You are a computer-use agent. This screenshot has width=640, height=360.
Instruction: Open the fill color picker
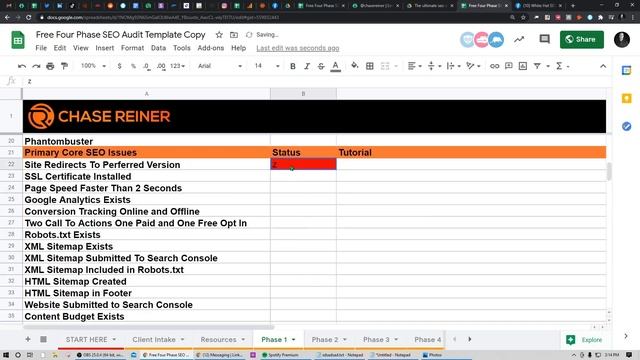click(x=355, y=66)
